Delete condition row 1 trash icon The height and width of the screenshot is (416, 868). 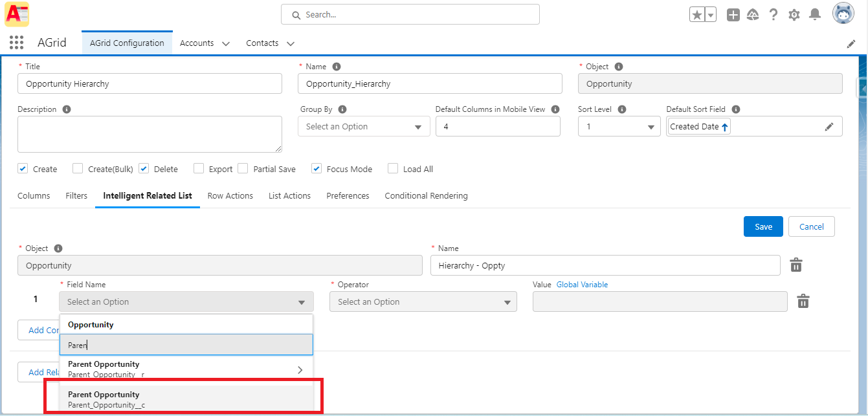pos(803,301)
